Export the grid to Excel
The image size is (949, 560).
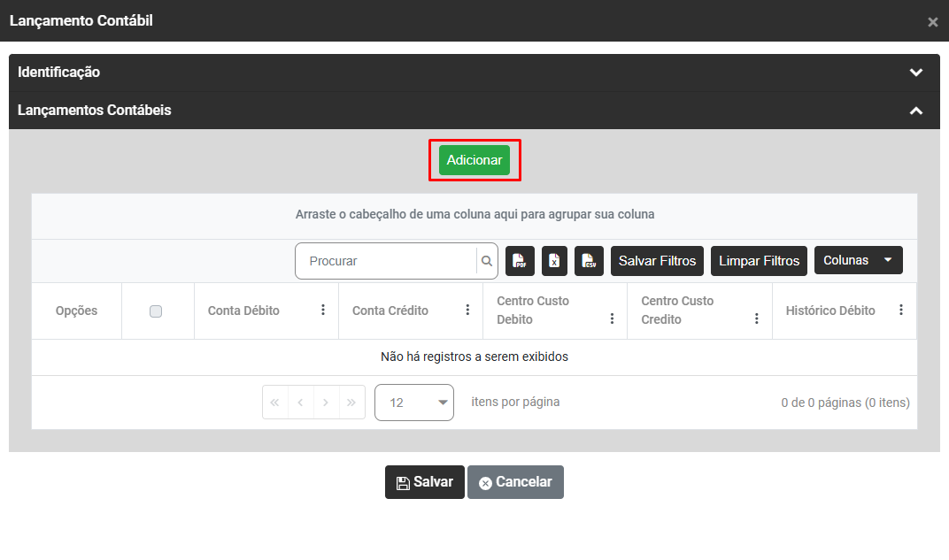pos(554,261)
